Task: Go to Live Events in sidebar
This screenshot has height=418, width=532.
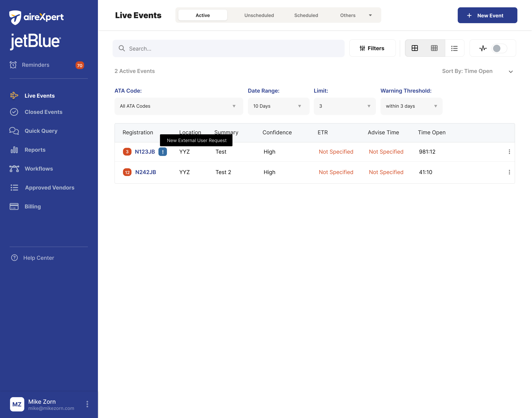Action: point(40,96)
